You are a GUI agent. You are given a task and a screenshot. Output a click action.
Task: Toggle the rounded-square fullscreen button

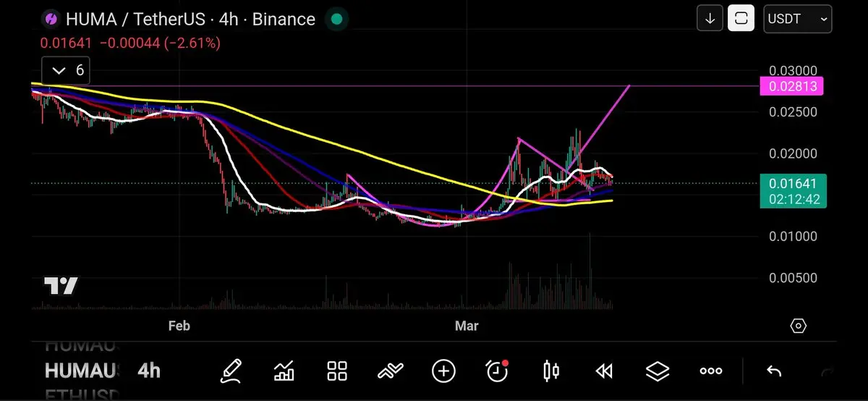point(741,19)
